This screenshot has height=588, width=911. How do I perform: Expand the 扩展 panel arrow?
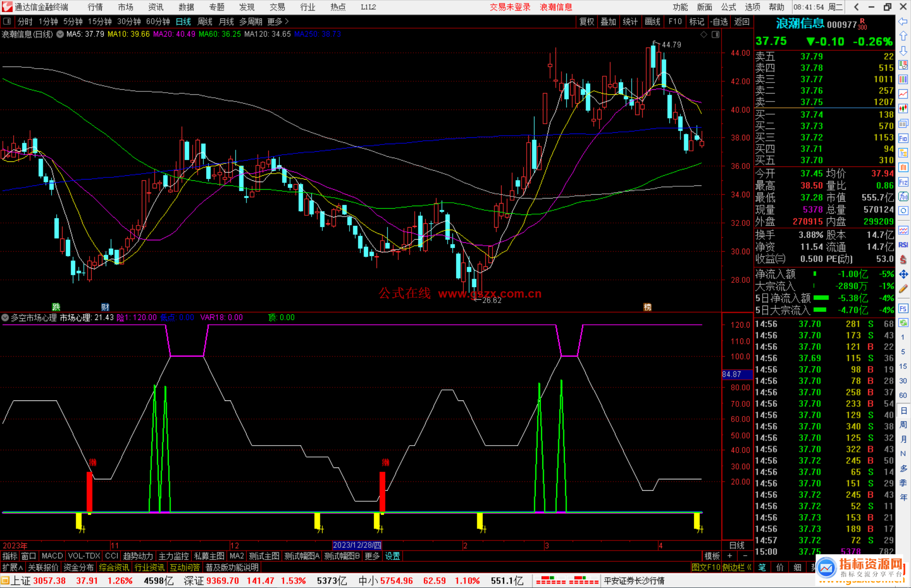13,567
